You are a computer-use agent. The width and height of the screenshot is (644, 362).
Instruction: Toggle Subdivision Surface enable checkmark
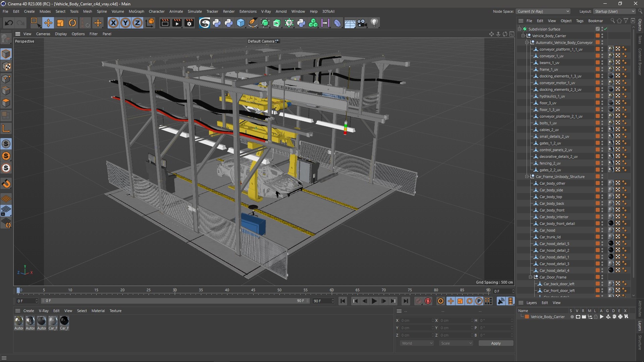pyautogui.click(x=606, y=29)
